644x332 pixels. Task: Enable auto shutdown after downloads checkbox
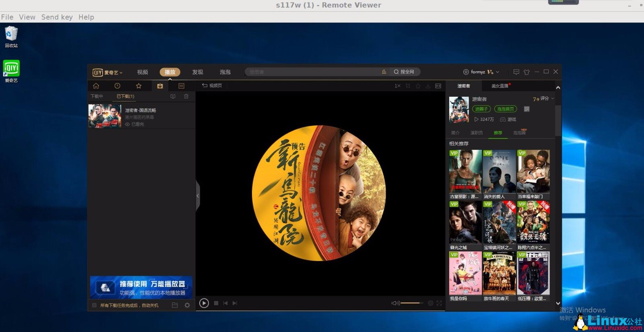[x=94, y=305]
